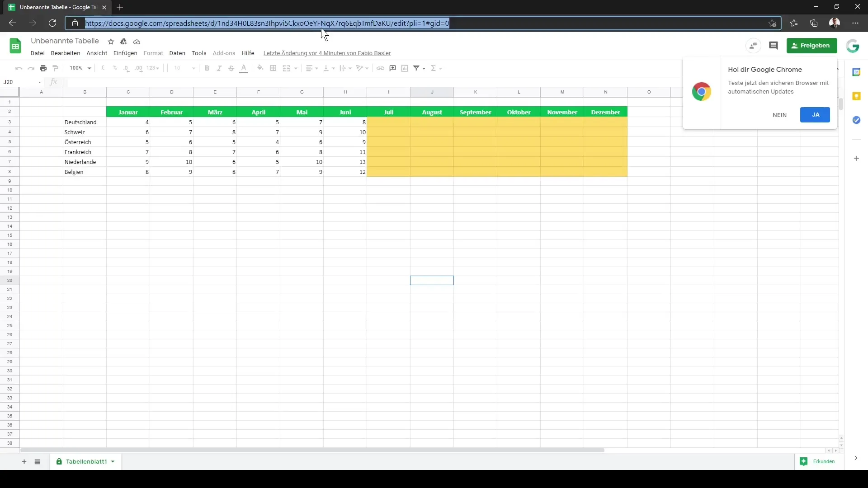Open the 'Letzte Änderung' version history link

pos(327,53)
